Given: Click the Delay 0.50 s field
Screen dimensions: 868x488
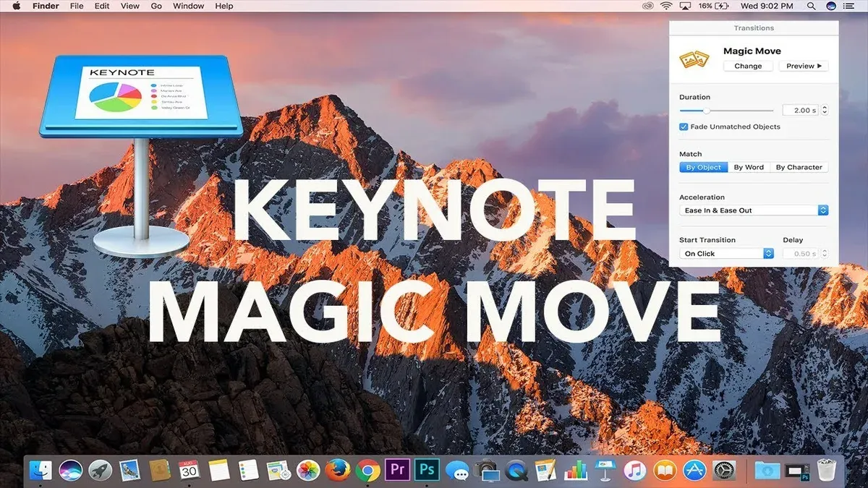Looking at the screenshot, I should click(x=800, y=254).
